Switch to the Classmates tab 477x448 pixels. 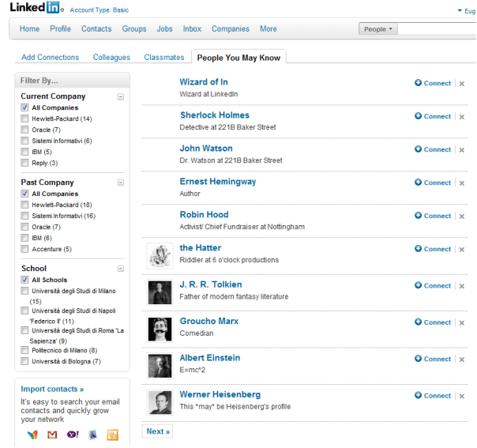click(163, 58)
